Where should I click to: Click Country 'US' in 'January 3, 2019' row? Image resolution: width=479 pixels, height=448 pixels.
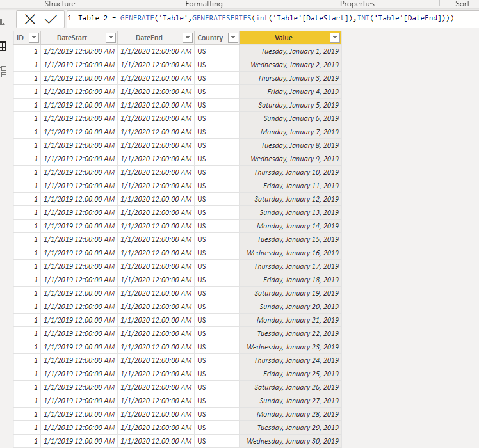click(217, 78)
